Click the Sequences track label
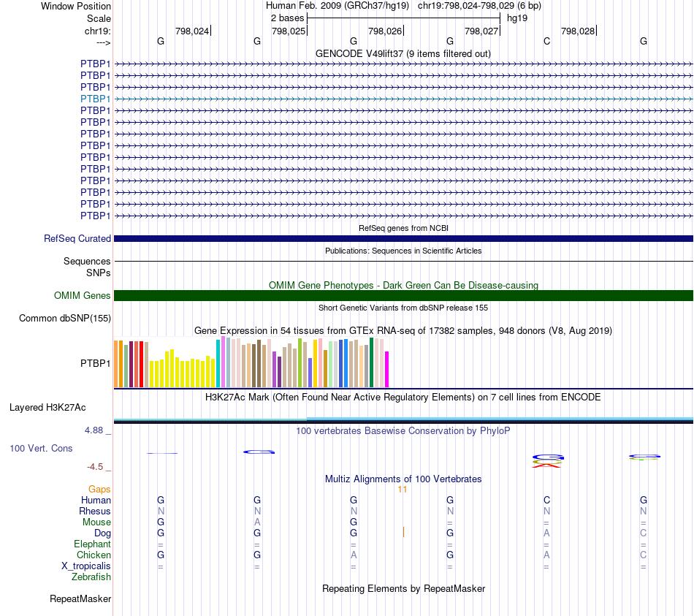The width and height of the screenshot is (694, 616). [x=87, y=261]
